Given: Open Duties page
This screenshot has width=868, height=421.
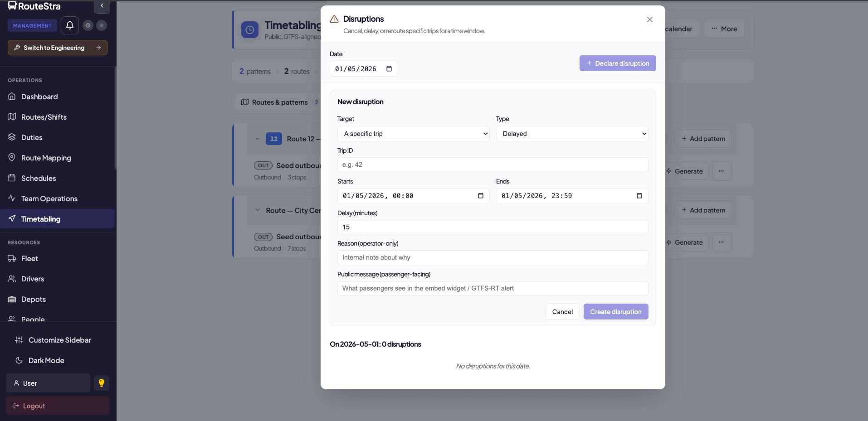Looking at the screenshot, I should 58,137.
